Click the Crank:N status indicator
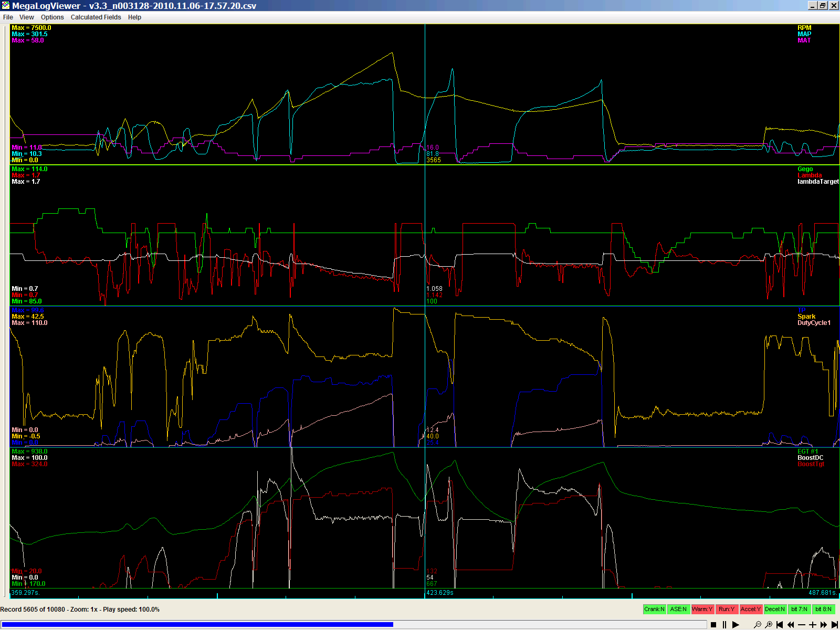840x630 pixels. pos(654,609)
